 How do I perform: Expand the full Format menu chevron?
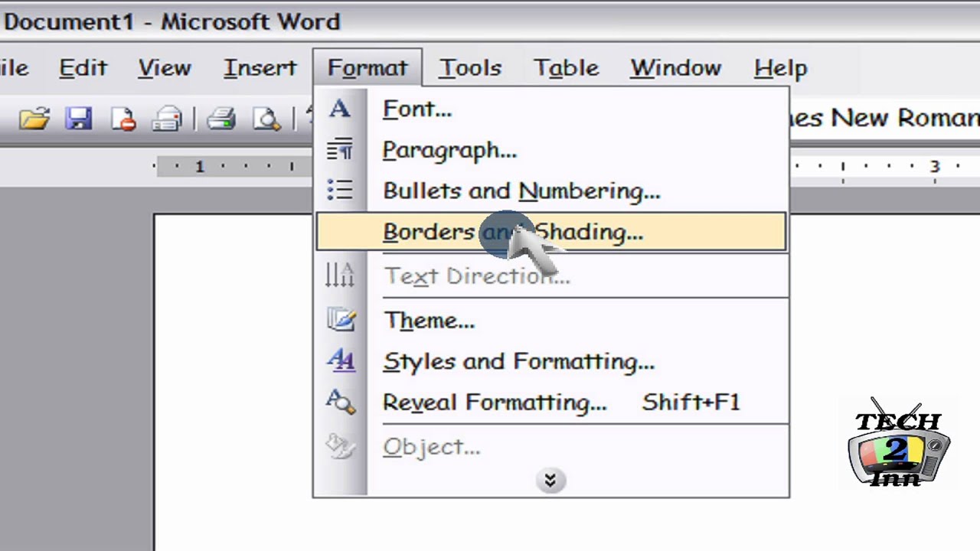(550, 480)
